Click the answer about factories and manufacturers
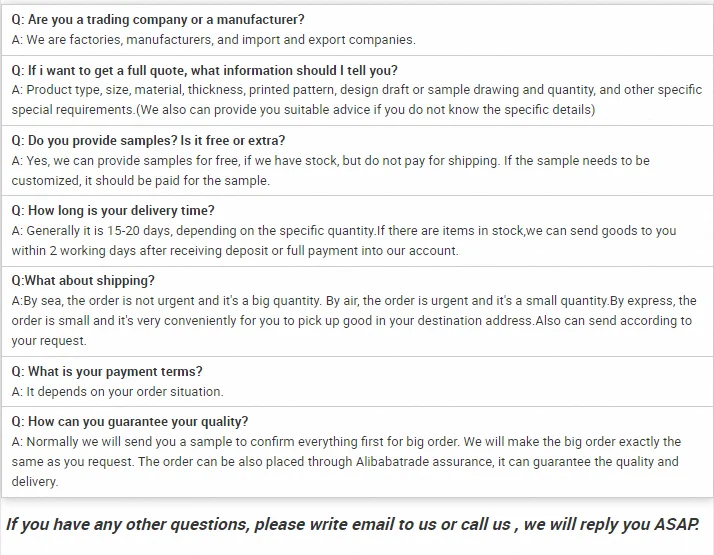This screenshot has height=555, width=714. pyautogui.click(x=213, y=40)
